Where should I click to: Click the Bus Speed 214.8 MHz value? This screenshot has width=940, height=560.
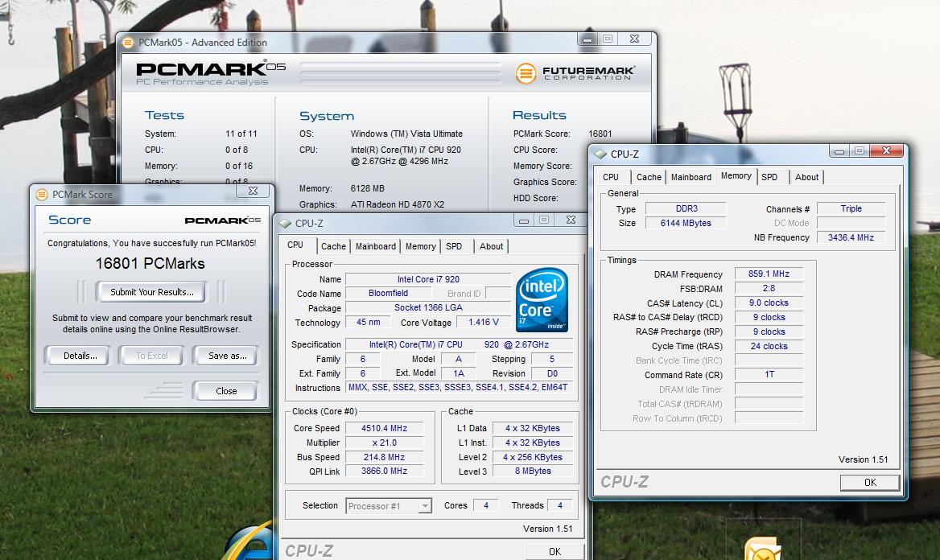coord(384,457)
